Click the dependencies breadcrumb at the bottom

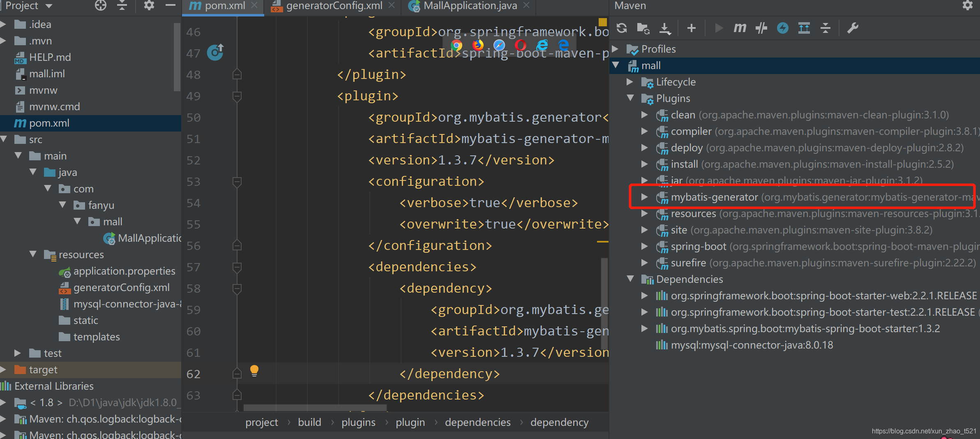477,422
